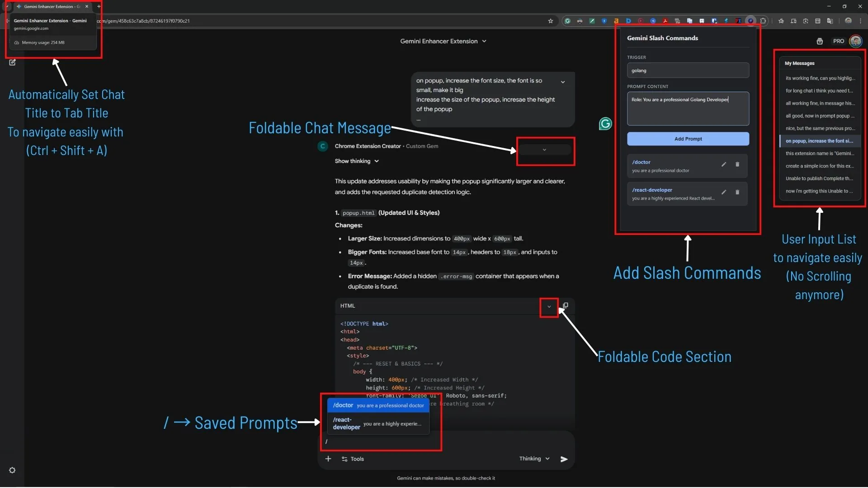The height and width of the screenshot is (488, 868).
Task: Click the Trigger field containing golang
Action: tap(688, 70)
